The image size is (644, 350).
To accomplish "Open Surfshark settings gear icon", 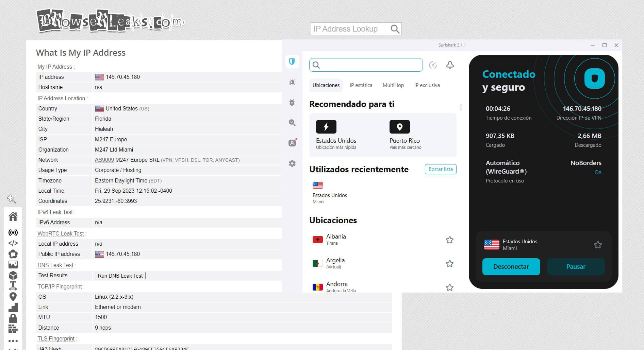I will click(x=292, y=163).
